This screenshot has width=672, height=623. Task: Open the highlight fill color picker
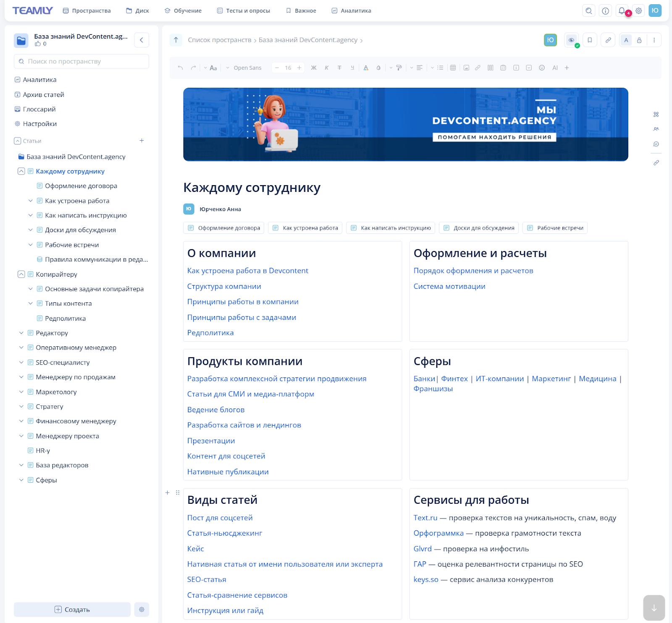(x=378, y=68)
